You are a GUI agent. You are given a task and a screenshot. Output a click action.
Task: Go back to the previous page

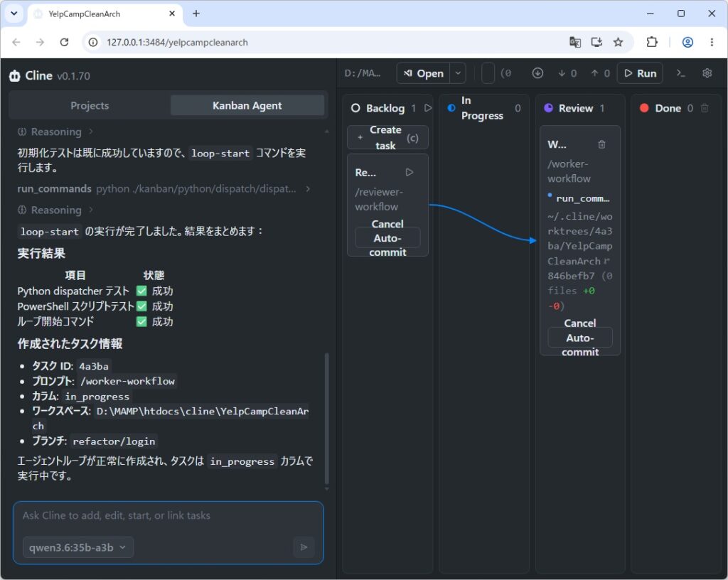tap(16, 42)
